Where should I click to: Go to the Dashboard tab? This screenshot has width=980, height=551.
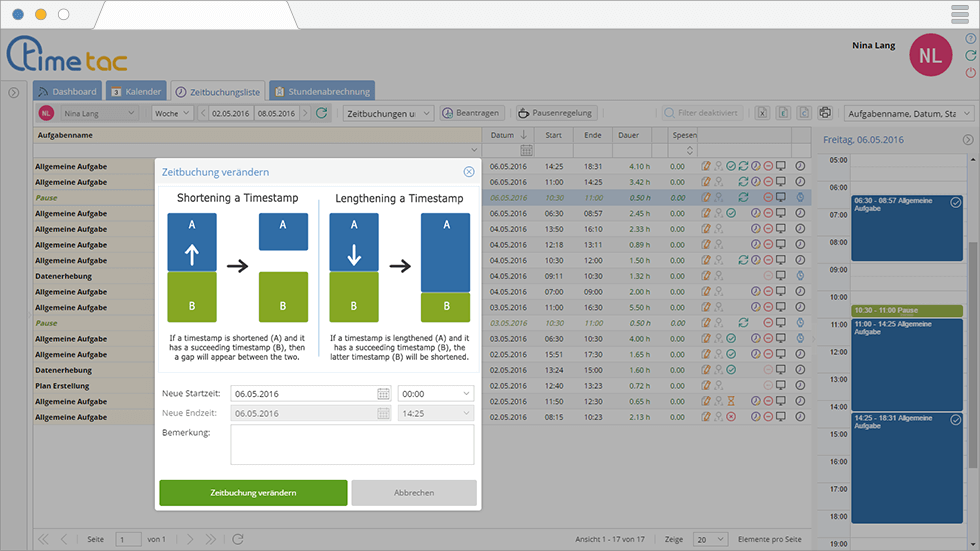click(x=68, y=92)
